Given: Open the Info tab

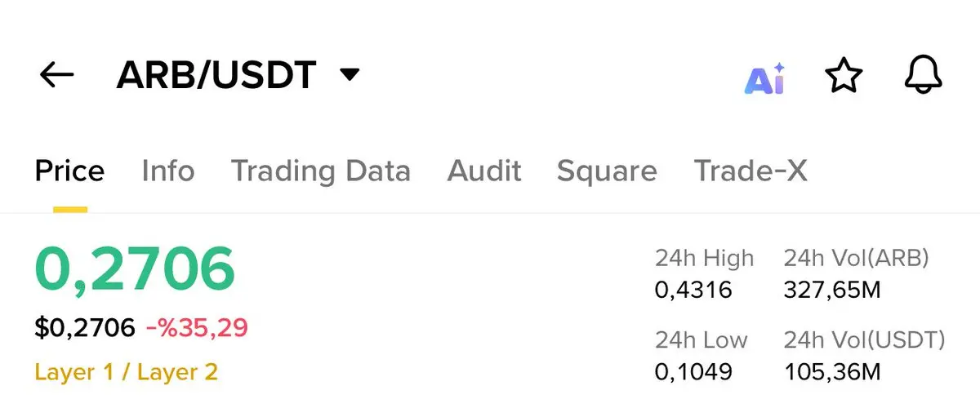Looking at the screenshot, I should [x=167, y=171].
